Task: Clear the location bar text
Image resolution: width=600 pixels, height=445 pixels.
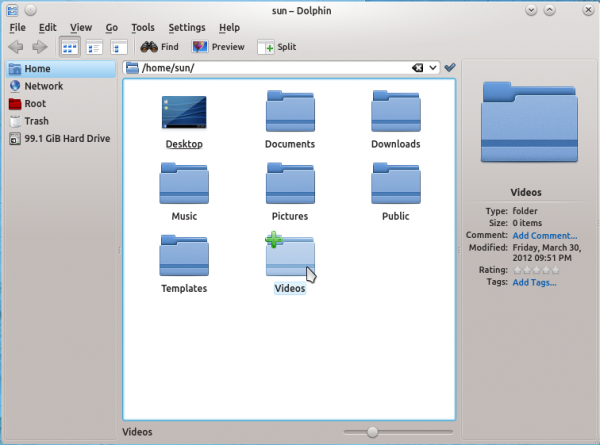Action: pos(417,68)
